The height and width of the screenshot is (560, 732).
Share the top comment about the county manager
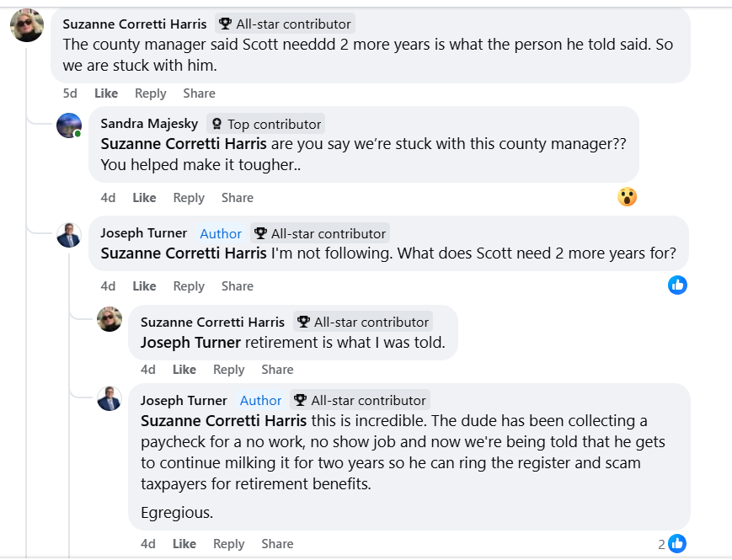199,93
